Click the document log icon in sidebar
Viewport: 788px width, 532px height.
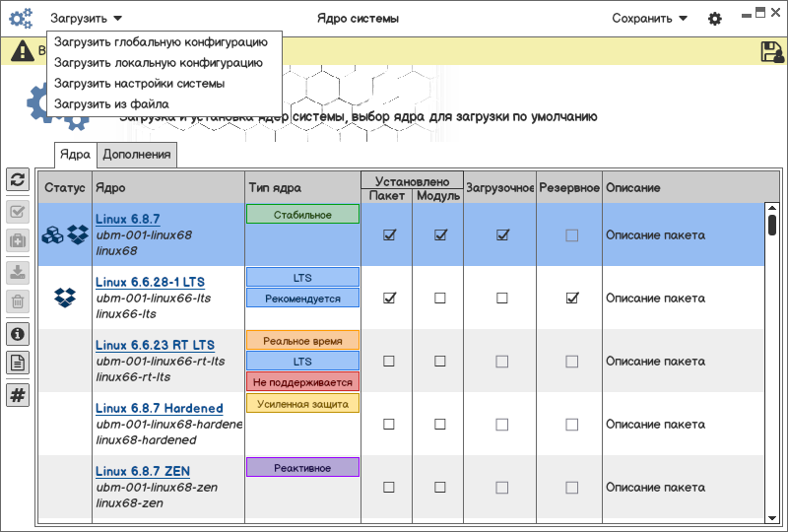tap(18, 363)
